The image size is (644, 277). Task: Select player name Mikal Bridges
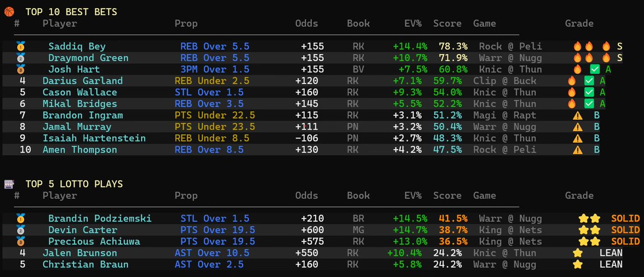tap(79, 104)
